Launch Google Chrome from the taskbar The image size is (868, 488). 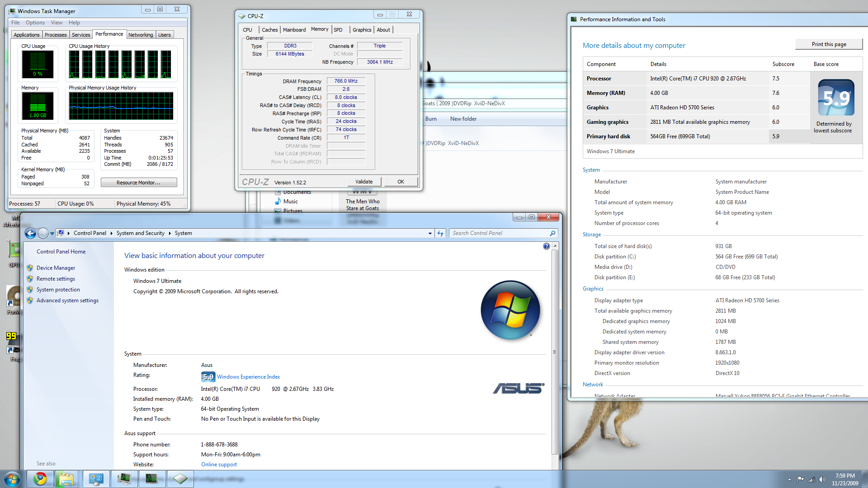tap(41, 479)
